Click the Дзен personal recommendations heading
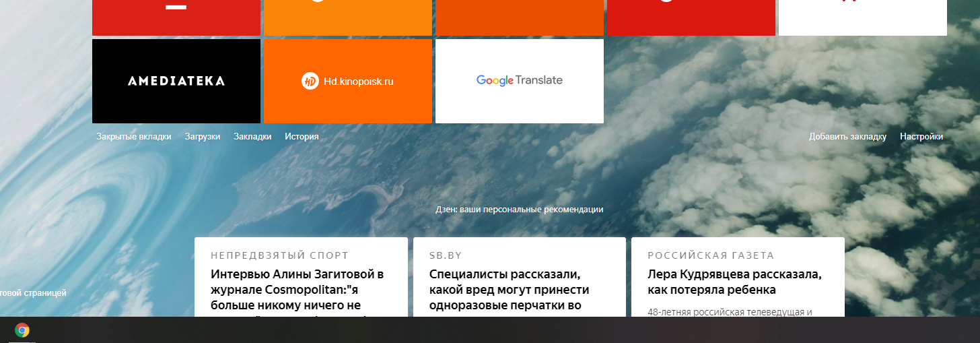980x343 pixels. (x=519, y=210)
